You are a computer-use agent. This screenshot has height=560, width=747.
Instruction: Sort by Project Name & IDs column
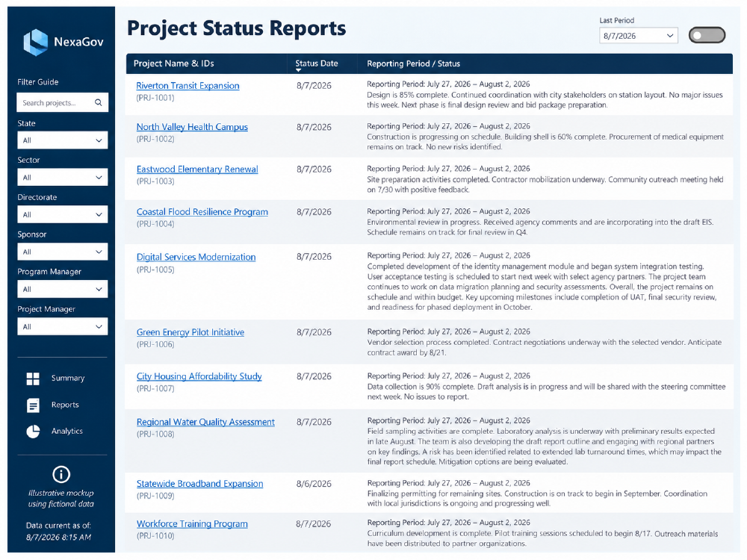[x=173, y=63]
